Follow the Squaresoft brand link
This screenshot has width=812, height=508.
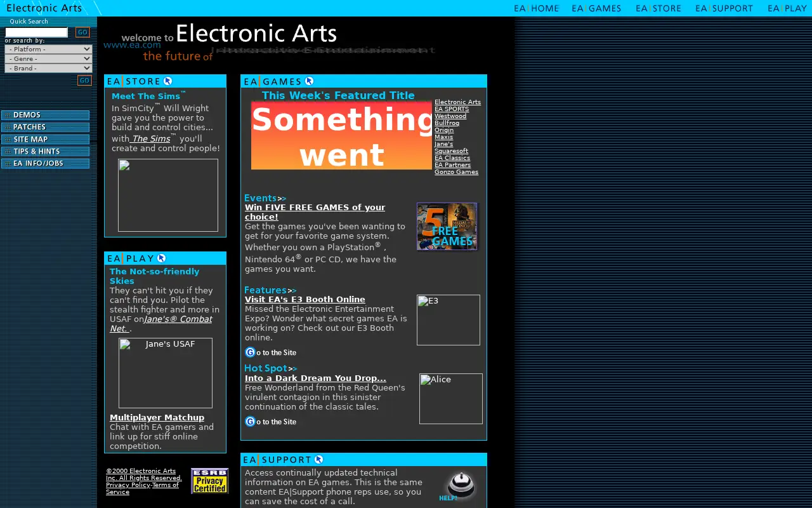click(451, 151)
